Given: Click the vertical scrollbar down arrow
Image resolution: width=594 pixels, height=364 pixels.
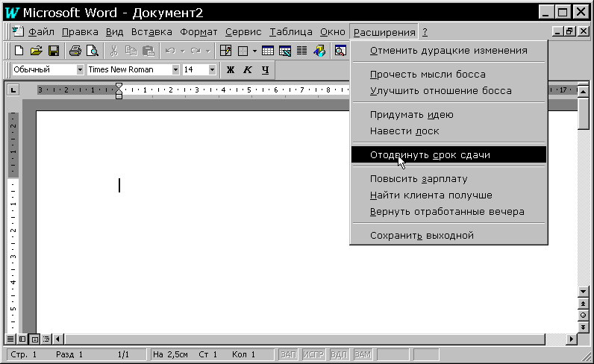Looking at the screenshot, I should click(583, 292).
